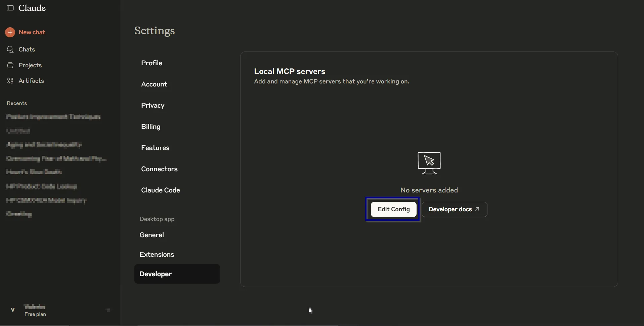Viewport: 644px width, 326px height.
Task: Click the Projects folder icon
Action: [10, 65]
